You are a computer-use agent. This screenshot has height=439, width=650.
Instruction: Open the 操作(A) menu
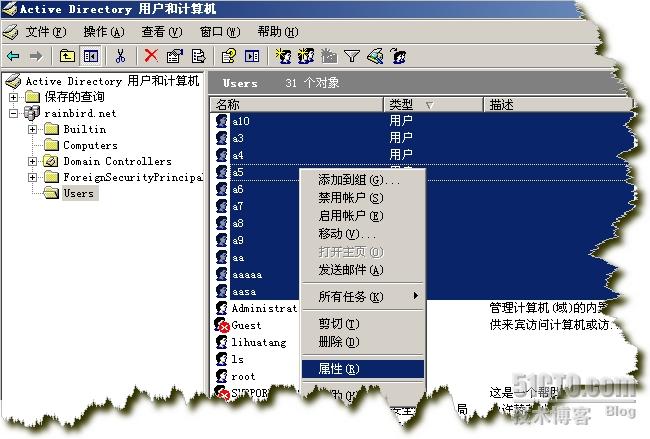click(x=104, y=32)
